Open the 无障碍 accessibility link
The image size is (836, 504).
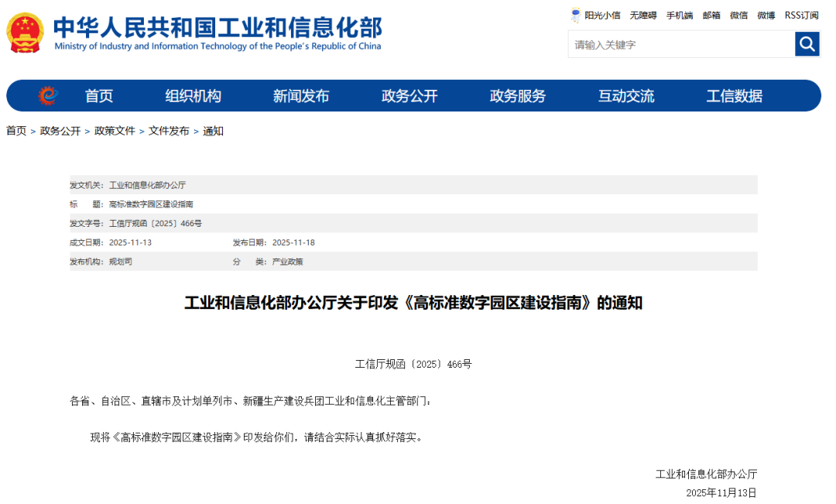click(642, 15)
